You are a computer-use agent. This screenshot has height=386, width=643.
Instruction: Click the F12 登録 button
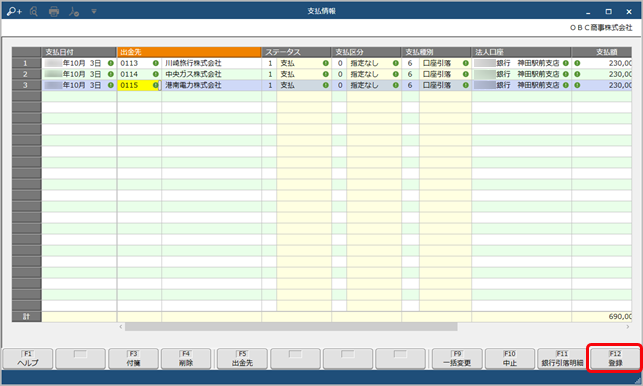[615, 359]
